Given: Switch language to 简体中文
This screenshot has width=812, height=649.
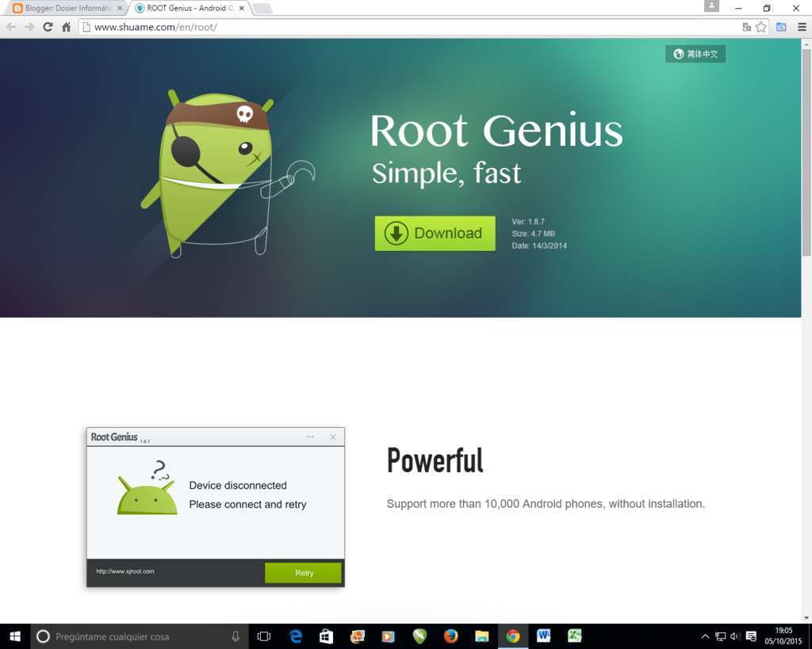Looking at the screenshot, I should pyautogui.click(x=695, y=54).
